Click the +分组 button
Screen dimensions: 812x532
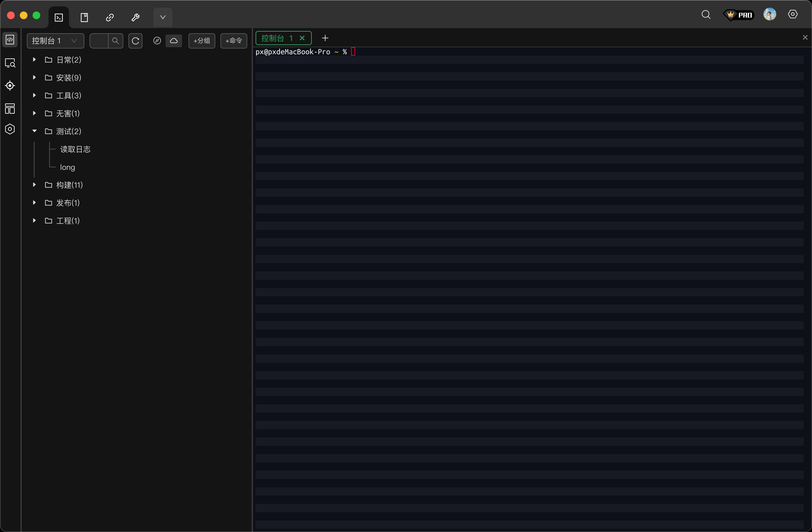(202, 41)
